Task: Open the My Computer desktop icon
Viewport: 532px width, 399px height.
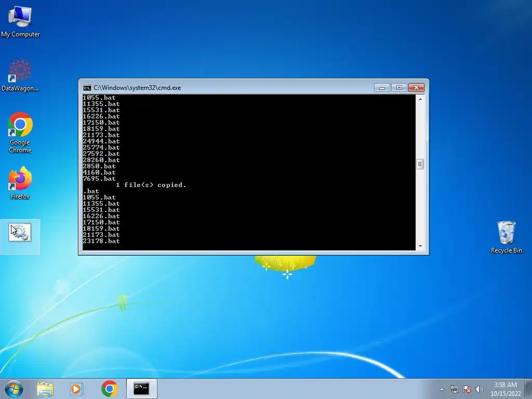Action: (20, 22)
